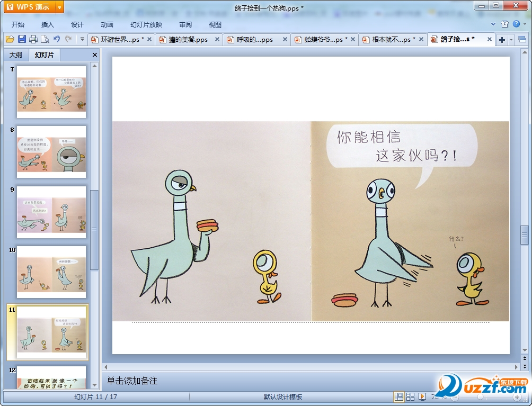Viewport: 532px width, 406px height.
Task: Close the 呼吸的...pps document tab
Action: point(285,39)
